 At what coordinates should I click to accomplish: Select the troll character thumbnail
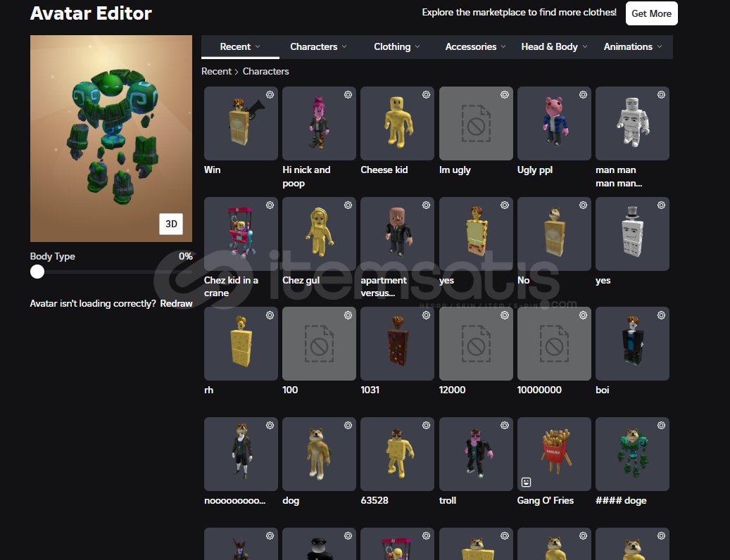tap(476, 454)
